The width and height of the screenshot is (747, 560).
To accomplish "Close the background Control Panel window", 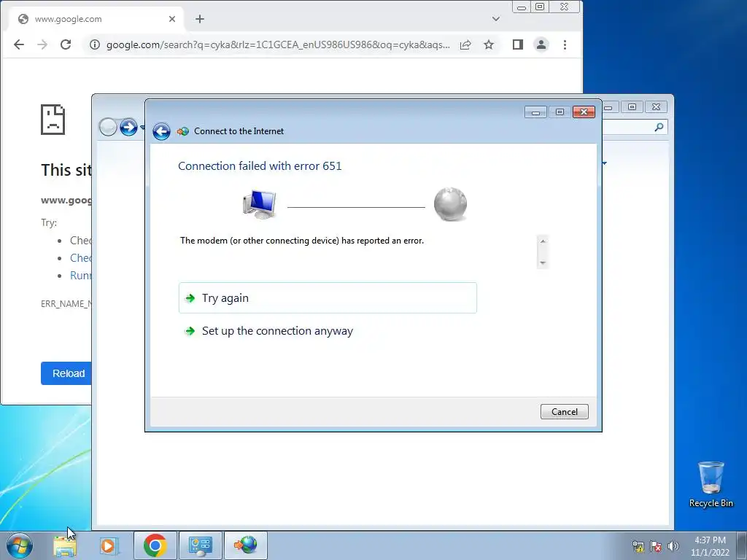I will point(656,107).
